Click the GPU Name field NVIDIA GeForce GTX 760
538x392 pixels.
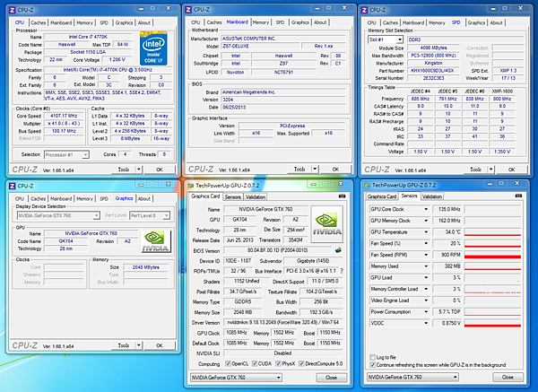point(265,209)
